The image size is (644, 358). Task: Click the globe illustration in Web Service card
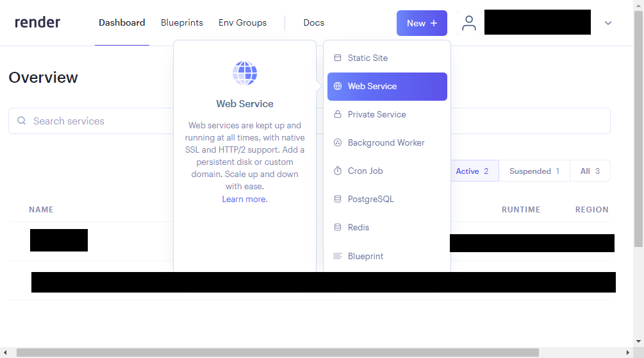245,72
